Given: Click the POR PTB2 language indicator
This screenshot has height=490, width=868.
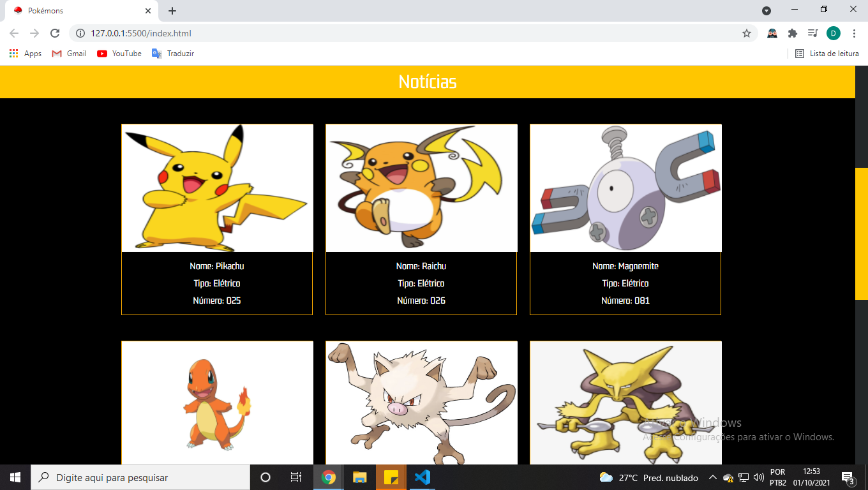Looking at the screenshot, I should coord(778,477).
